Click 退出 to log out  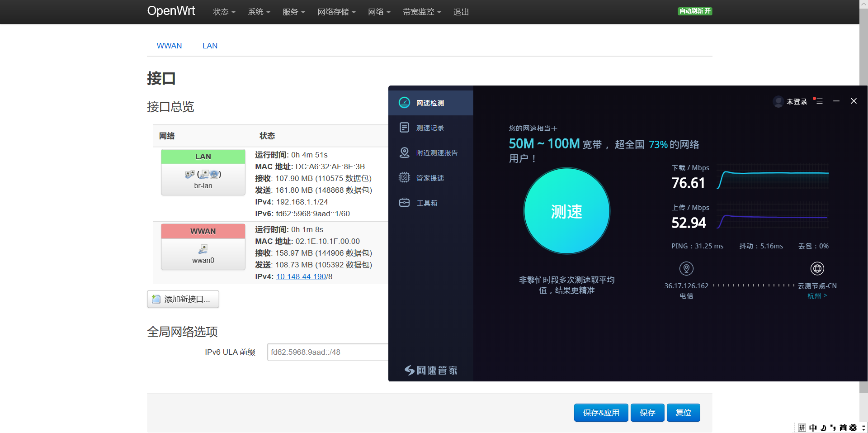[x=461, y=12]
